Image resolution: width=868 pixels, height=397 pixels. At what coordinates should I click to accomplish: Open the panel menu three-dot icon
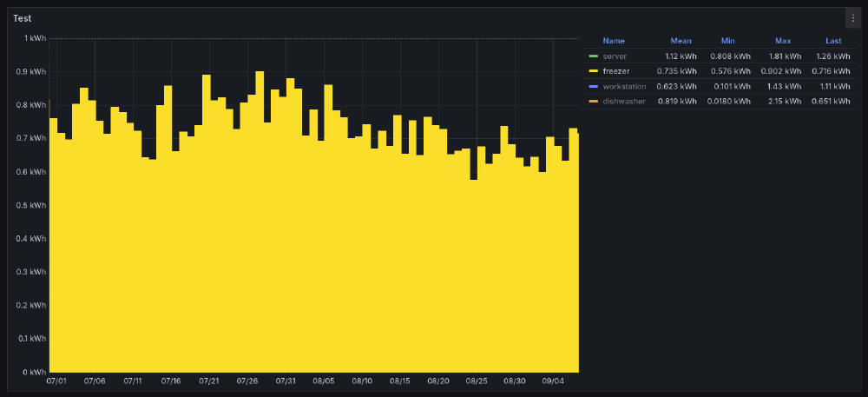point(852,18)
